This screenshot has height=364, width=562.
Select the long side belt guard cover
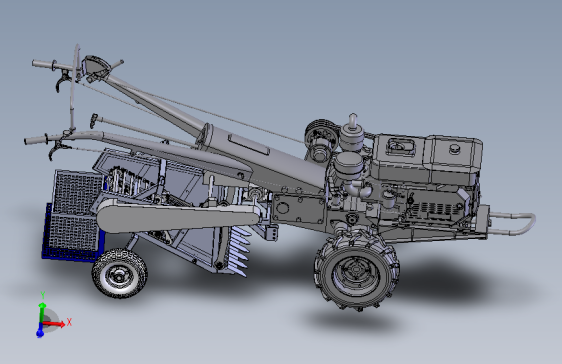(178, 216)
